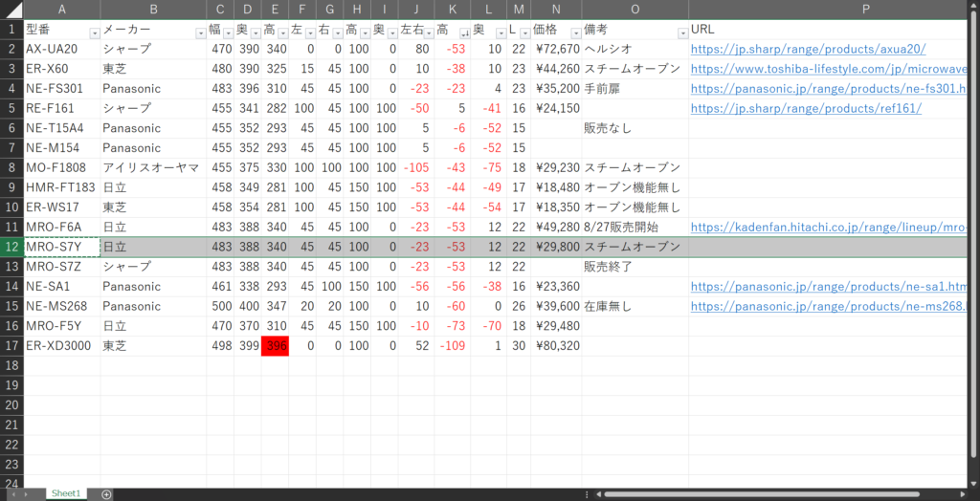Screen dimensions: 980x501
Task: Select row 12 header
Action: (11, 248)
